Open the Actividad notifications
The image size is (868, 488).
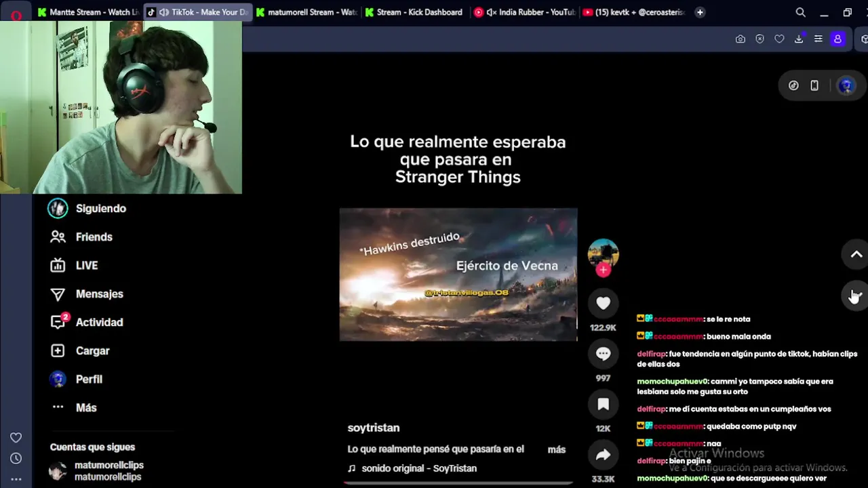click(x=86, y=322)
